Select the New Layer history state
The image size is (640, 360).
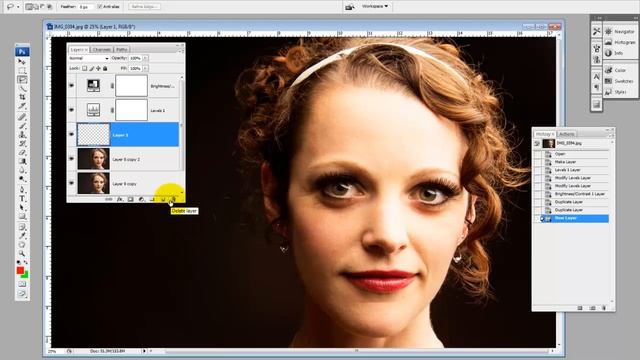point(576,218)
